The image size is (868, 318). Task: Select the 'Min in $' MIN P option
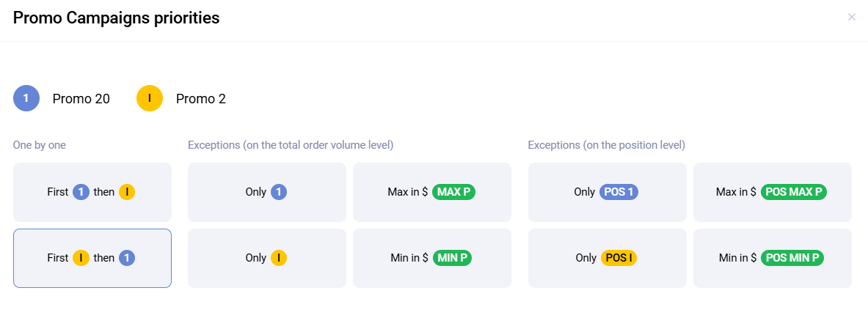click(431, 258)
